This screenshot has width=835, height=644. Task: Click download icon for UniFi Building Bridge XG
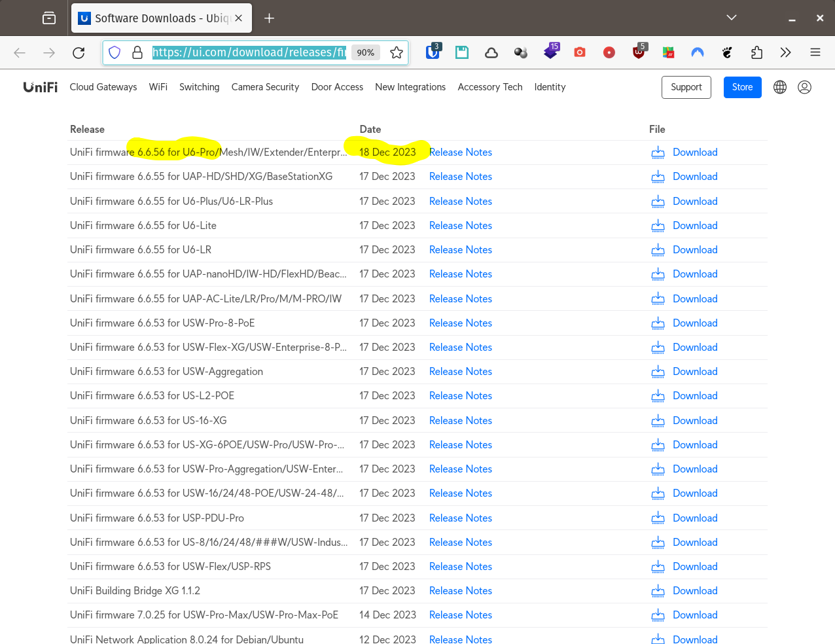(x=658, y=591)
